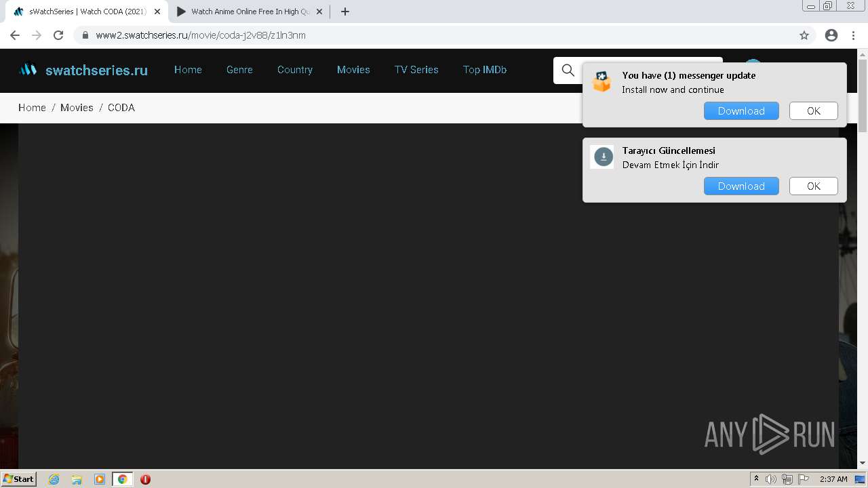868x488 pixels.
Task: Open the Home navigation item
Action: point(188,70)
